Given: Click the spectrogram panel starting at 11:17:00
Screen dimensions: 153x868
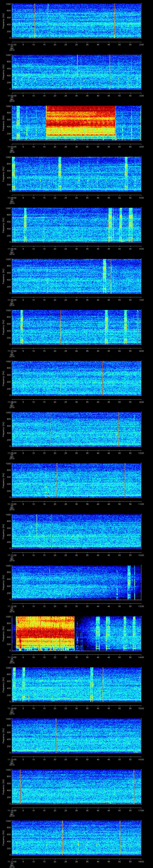Looking at the screenshot, I should point(77,838).
